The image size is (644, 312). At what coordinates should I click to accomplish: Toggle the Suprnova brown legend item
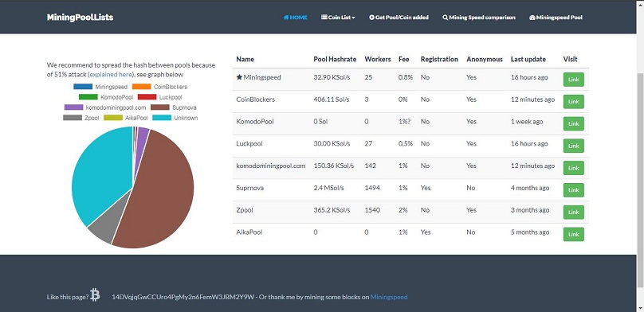[x=173, y=107]
